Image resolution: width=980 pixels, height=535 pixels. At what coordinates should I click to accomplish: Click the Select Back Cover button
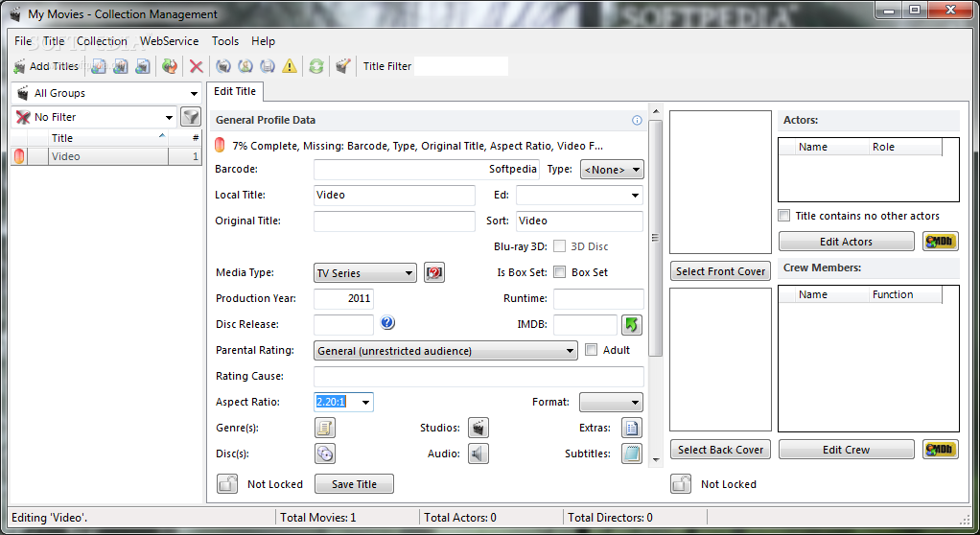click(721, 450)
